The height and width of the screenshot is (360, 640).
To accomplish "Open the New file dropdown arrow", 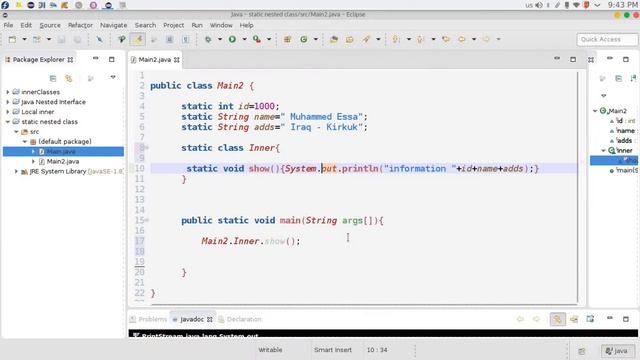I will tap(24, 39).
